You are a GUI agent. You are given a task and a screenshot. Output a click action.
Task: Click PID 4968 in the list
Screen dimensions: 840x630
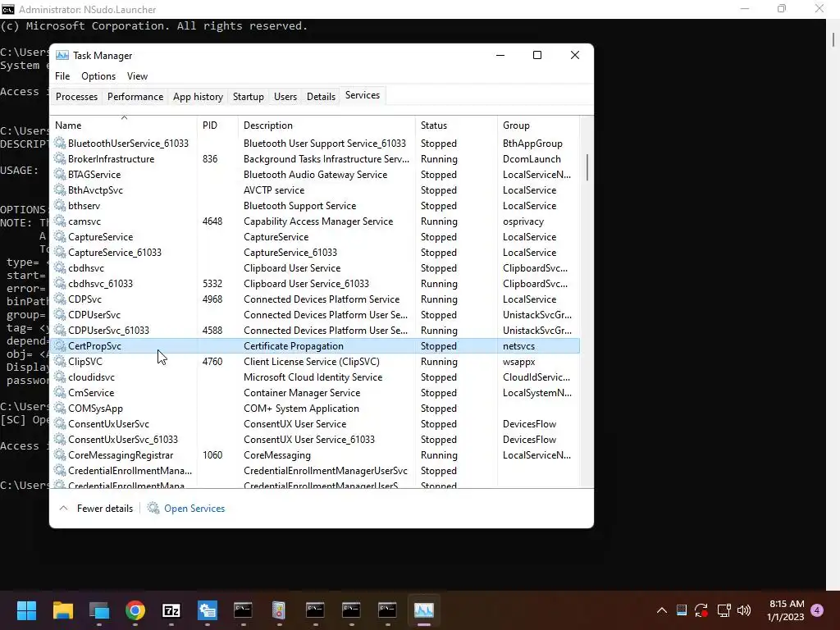(x=212, y=299)
